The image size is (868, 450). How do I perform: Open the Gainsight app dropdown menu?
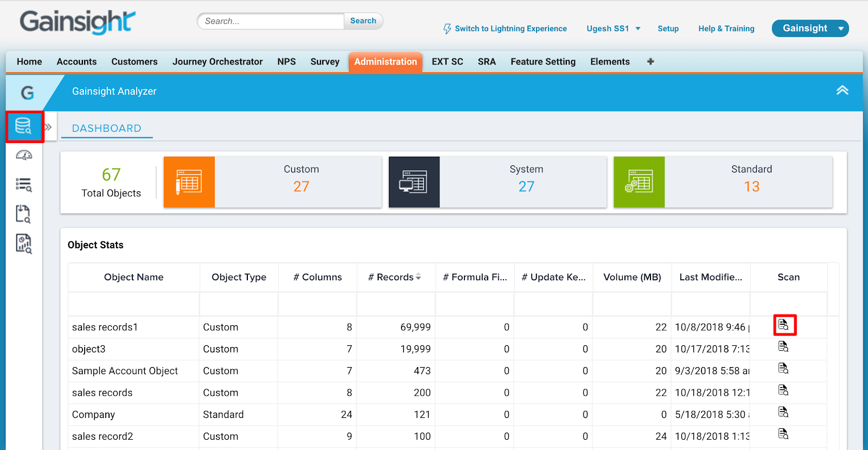(810, 28)
